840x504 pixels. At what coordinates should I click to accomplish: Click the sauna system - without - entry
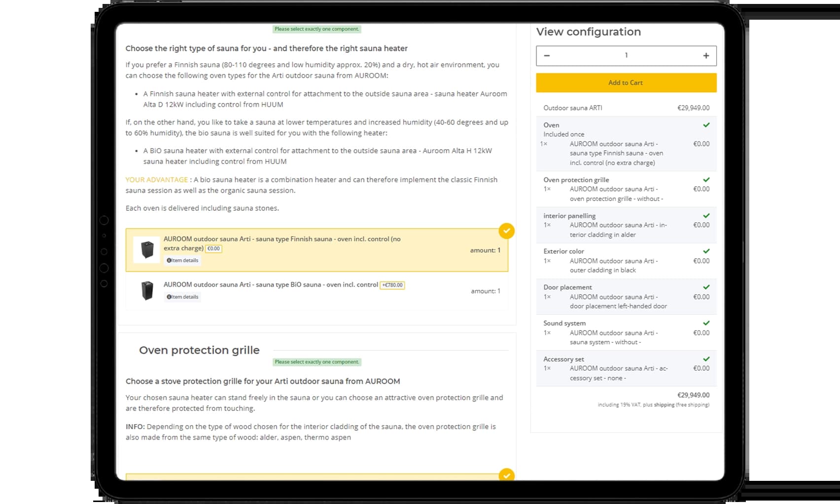pos(614,337)
